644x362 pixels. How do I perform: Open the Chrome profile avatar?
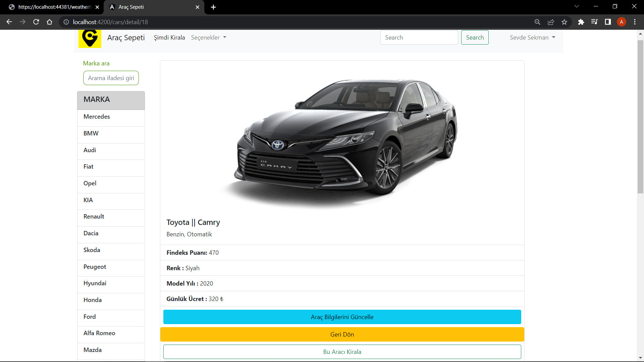click(621, 22)
